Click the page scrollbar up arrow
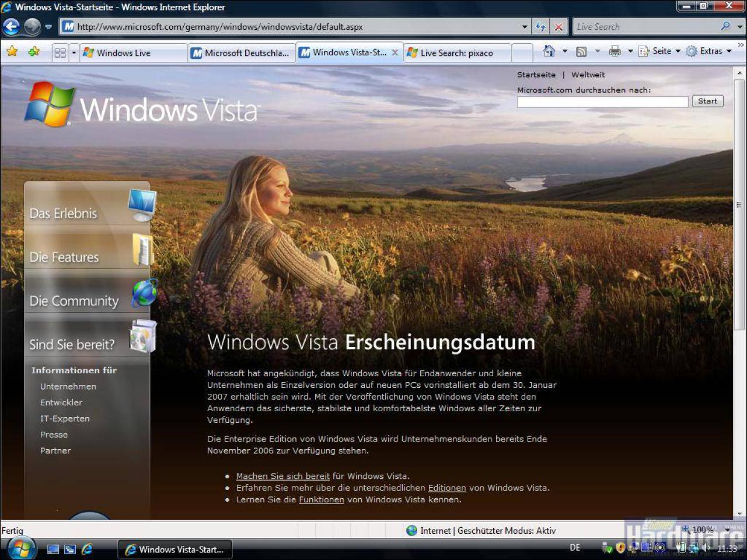 click(x=740, y=73)
